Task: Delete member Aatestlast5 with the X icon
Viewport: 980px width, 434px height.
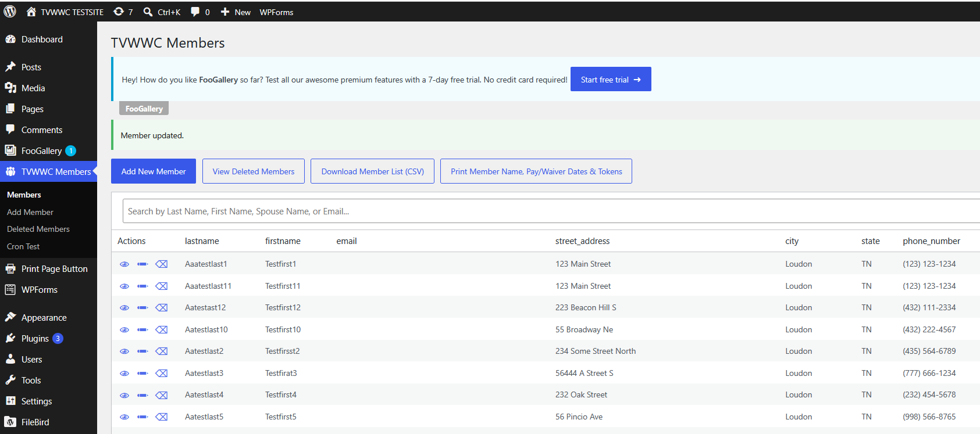Action: click(x=162, y=417)
